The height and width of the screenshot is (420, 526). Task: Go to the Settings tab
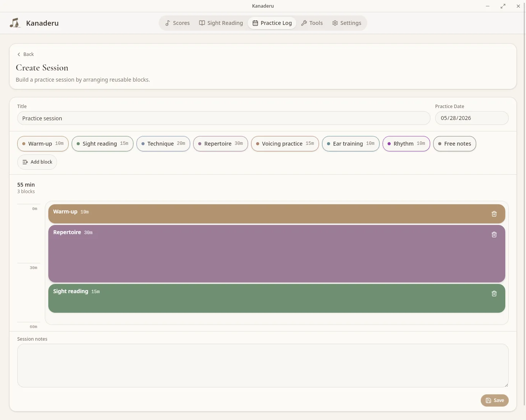click(347, 23)
